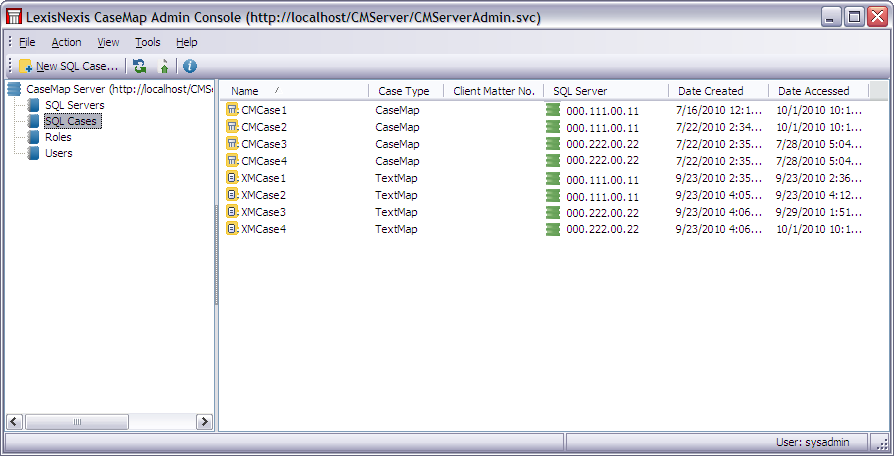
Task: Close the Admin Console window
Action: click(877, 17)
